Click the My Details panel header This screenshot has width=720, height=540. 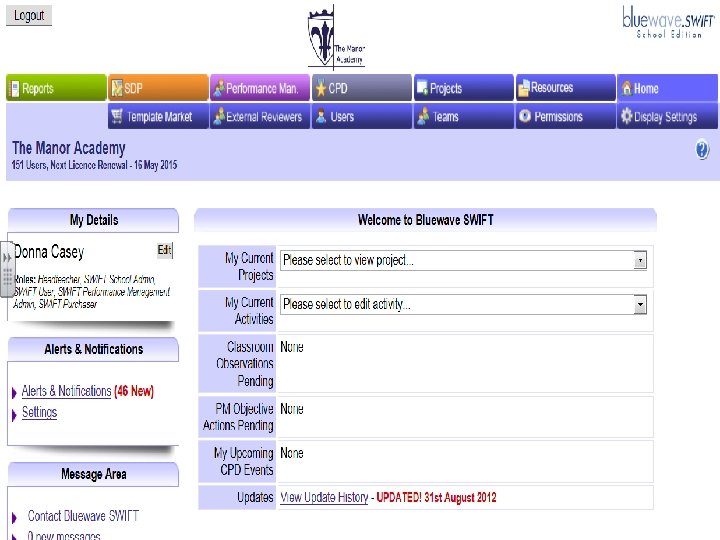(94, 220)
